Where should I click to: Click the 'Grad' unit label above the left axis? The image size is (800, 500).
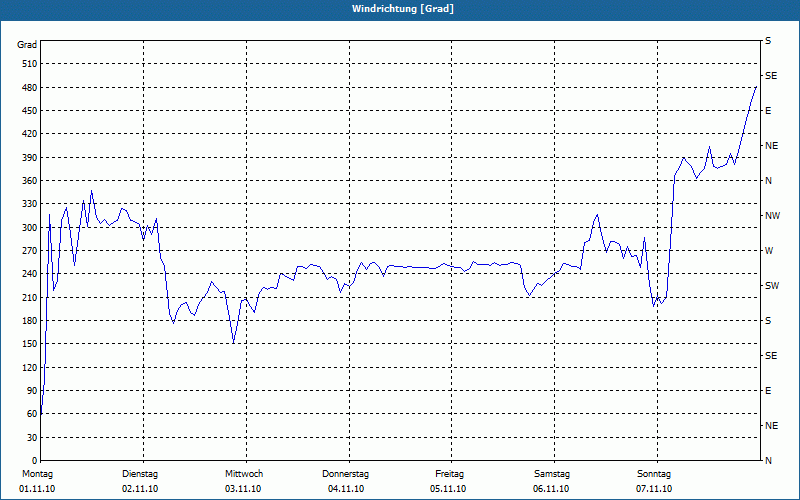click(27, 45)
